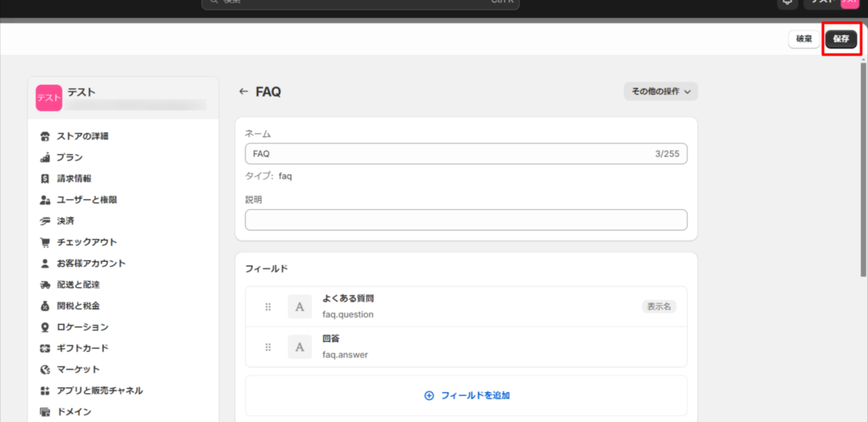
Task: Click text type icon for 回答 field
Action: point(300,347)
